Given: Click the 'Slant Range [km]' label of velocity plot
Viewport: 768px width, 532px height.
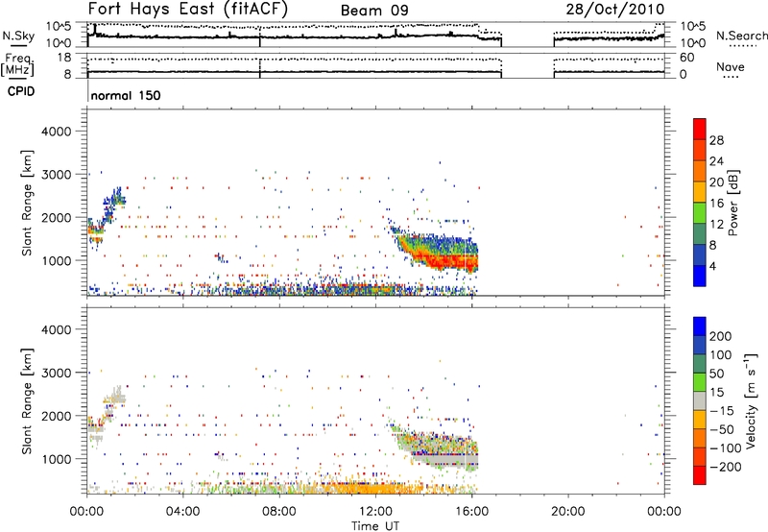Looking at the screenshot, I should pos(27,400).
